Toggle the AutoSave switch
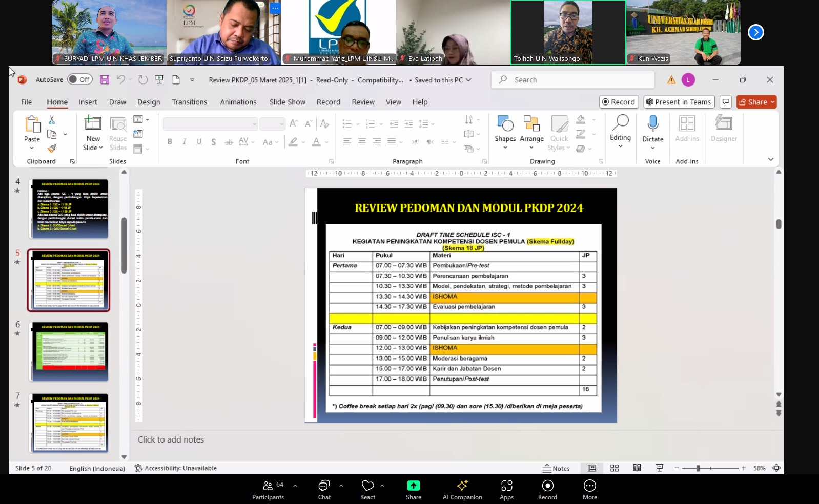Screen dimensions: 819x504 coord(80,79)
